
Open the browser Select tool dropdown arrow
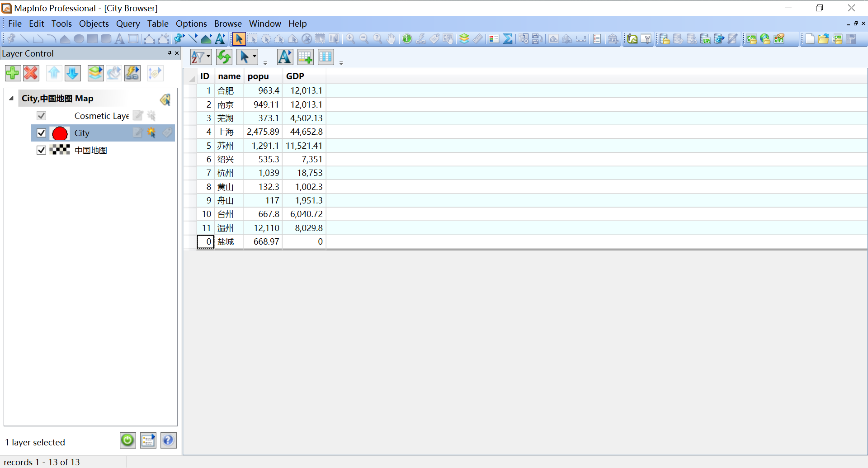coord(255,57)
